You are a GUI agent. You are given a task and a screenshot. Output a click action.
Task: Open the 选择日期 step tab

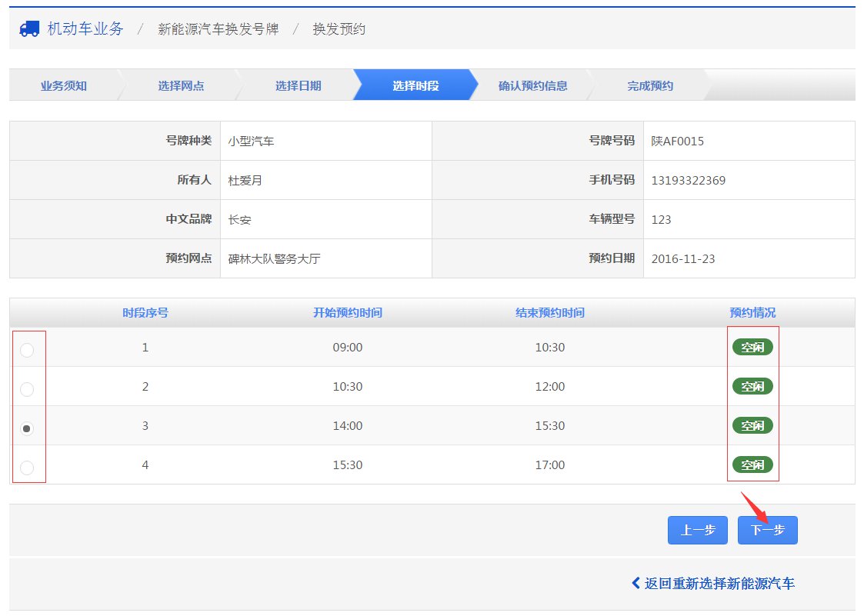[x=299, y=85]
